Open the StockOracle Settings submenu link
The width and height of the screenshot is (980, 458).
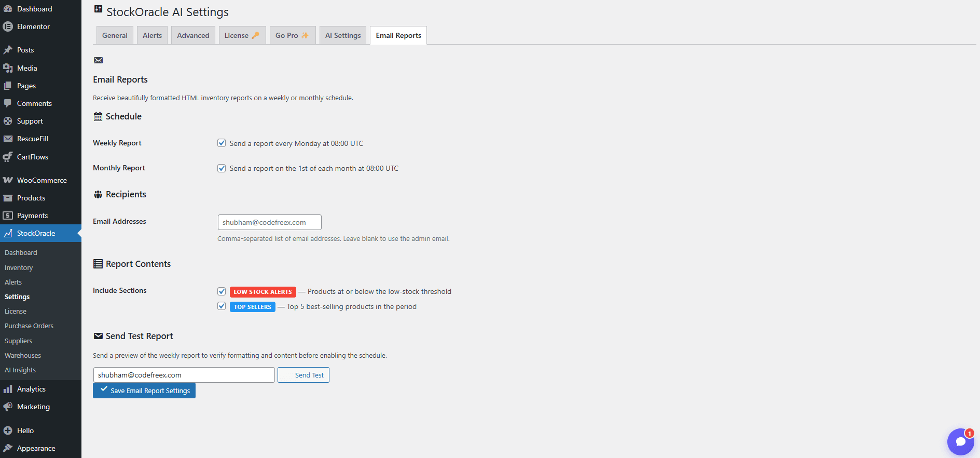[17, 297]
